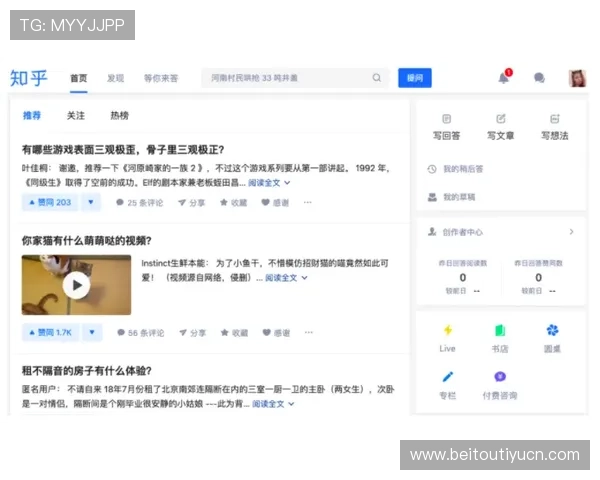Expand the 创作者中心 chevron arrow

[572, 232]
